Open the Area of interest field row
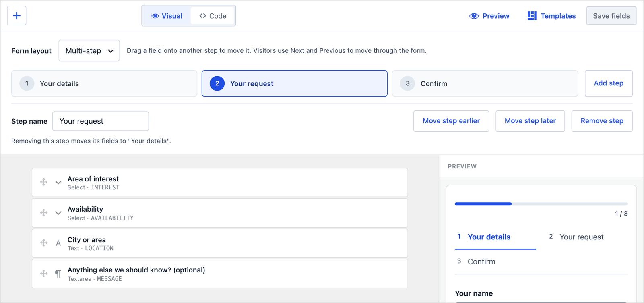The height and width of the screenshot is (303, 644). (x=220, y=183)
